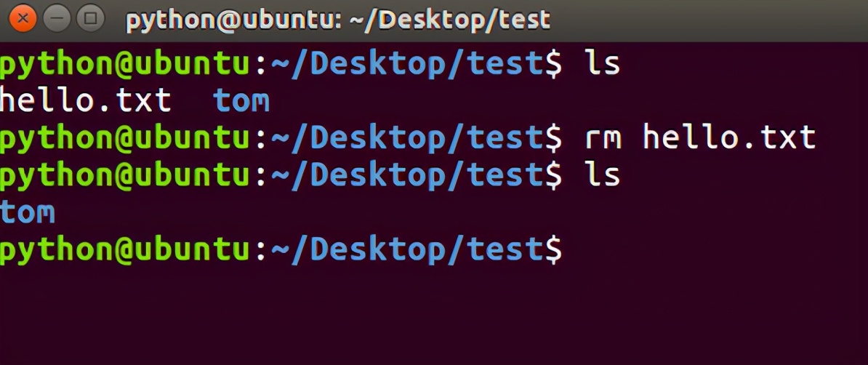The width and height of the screenshot is (868, 365).
Task: Close the terminal window
Action: (22, 19)
